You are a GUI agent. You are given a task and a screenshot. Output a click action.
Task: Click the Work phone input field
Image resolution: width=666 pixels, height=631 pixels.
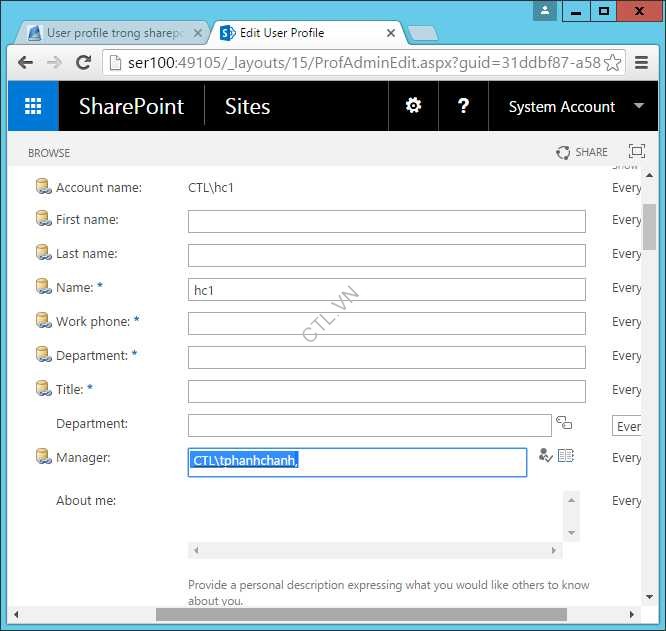(x=387, y=323)
